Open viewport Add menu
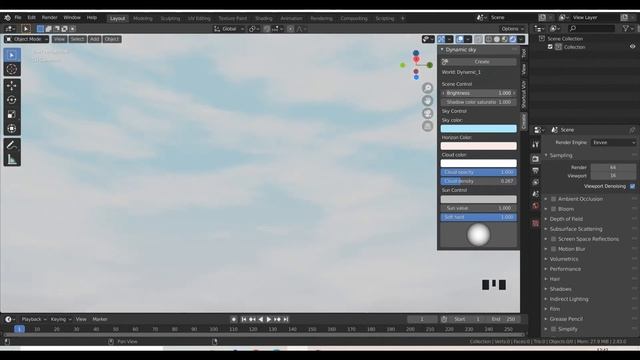 (94, 39)
